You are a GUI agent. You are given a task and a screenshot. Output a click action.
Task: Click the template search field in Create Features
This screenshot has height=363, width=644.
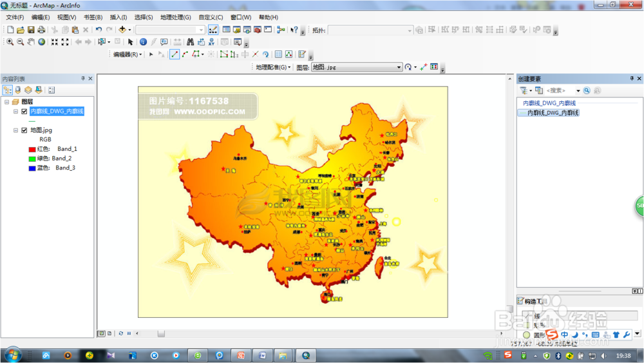pos(560,90)
